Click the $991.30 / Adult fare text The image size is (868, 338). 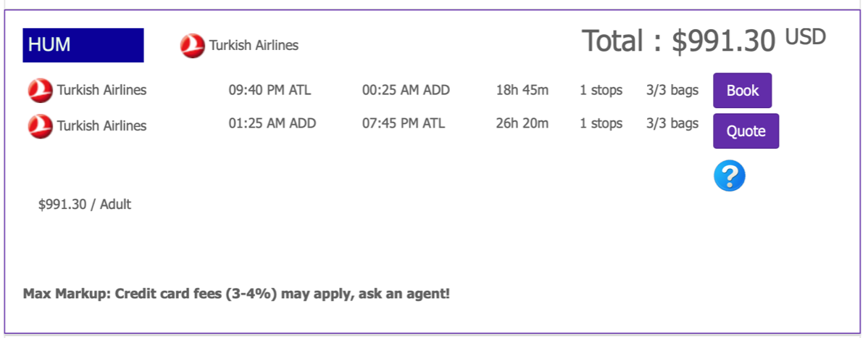point(85,205)
